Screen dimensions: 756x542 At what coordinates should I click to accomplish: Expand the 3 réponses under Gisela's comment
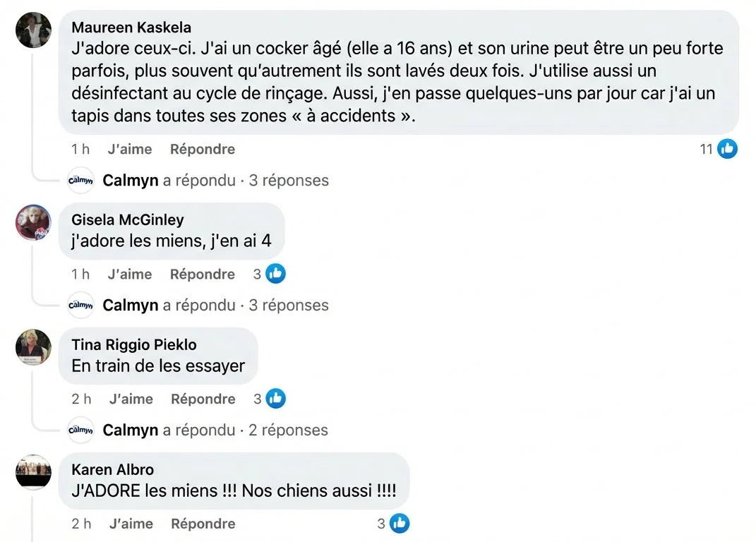point(289,305)
